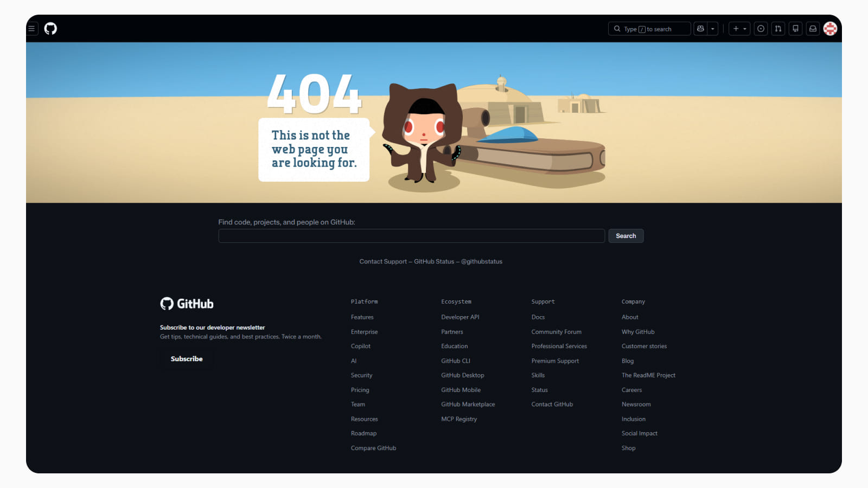
Task: Open your profile avatar menu
Action: (830, 28)
